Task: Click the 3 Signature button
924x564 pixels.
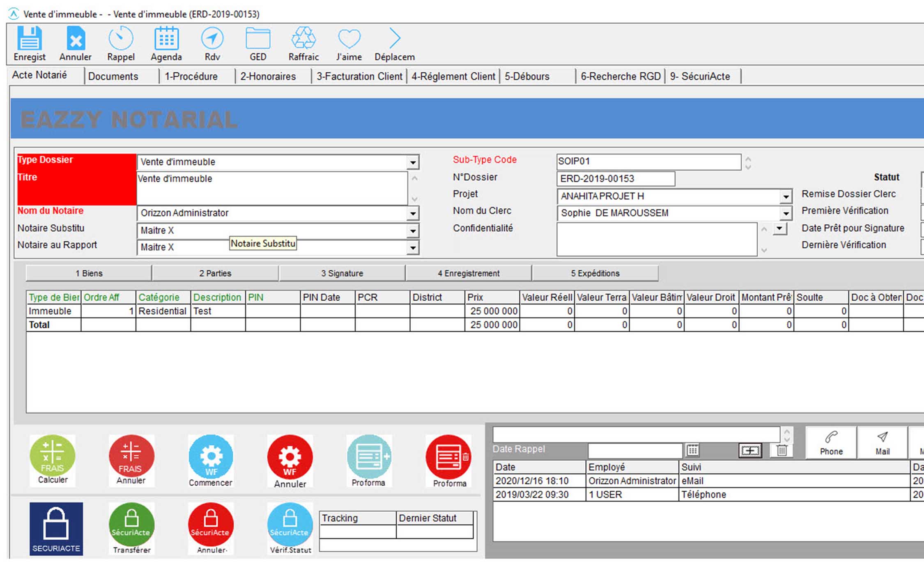Action: coord(342,273)
